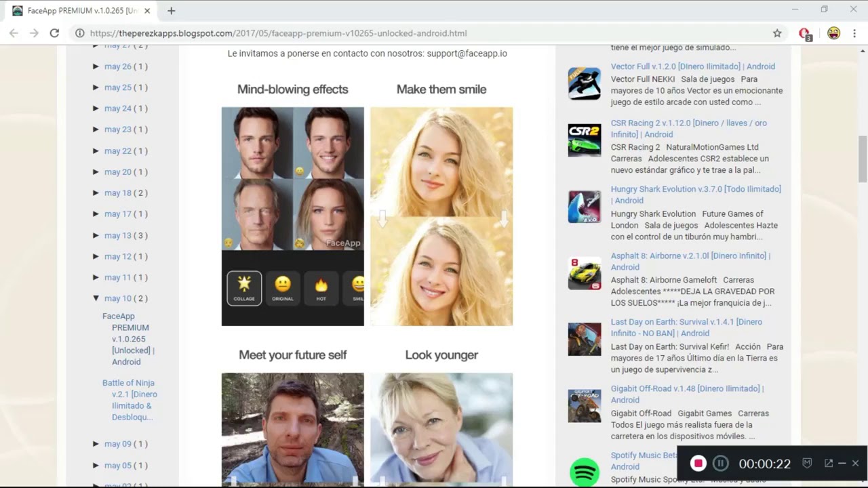Open Look younger screenshot
Image resolution: width=868 pixels, height=488 pixels.
pyautogui.click(x=441, y=429)
